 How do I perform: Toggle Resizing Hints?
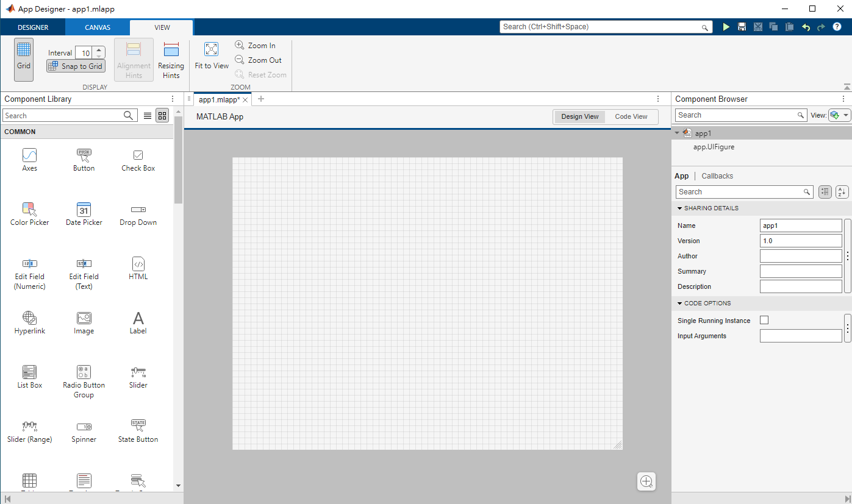pos(171,60)
